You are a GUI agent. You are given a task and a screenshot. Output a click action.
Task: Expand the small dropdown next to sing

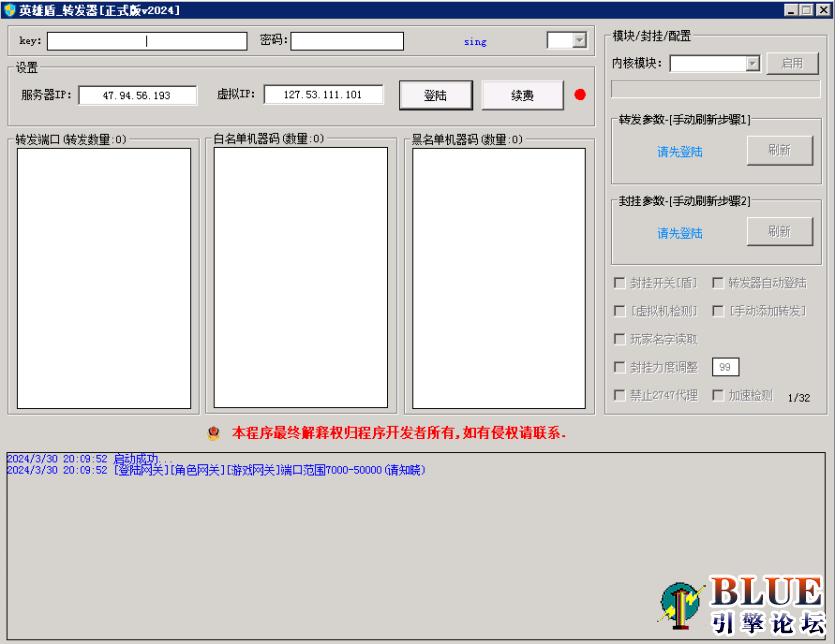(x=580, y=41)
